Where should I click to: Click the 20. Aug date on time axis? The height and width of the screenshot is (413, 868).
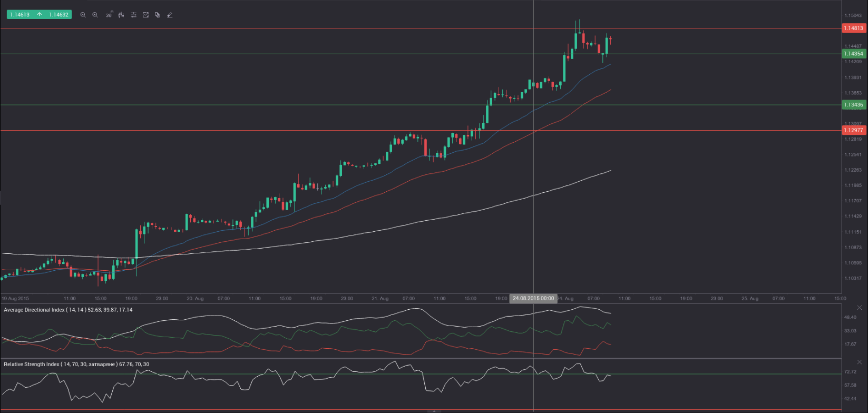click(x=195, y=298)
